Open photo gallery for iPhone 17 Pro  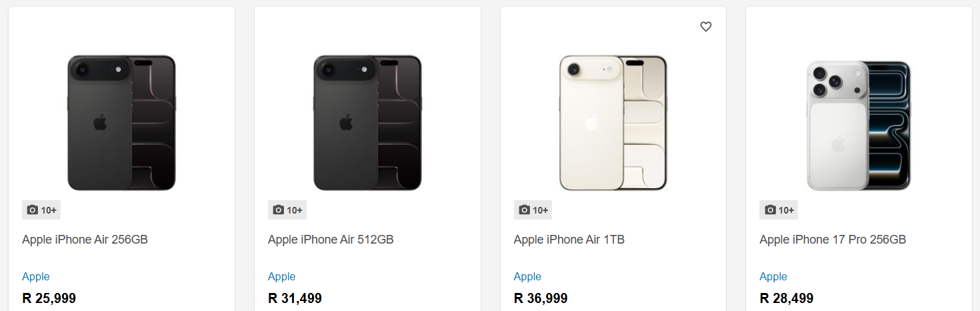pos(779,210)
